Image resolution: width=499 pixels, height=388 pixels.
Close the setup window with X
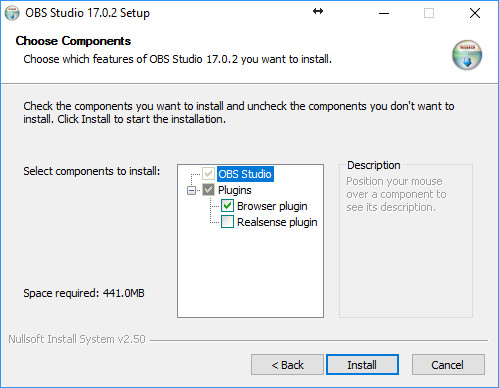coord(475,13)
